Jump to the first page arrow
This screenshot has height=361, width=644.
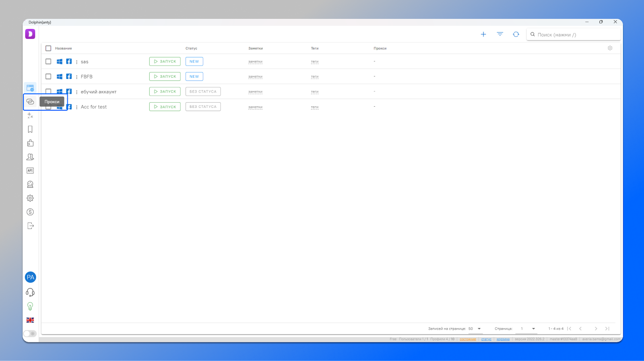(570, 329)
